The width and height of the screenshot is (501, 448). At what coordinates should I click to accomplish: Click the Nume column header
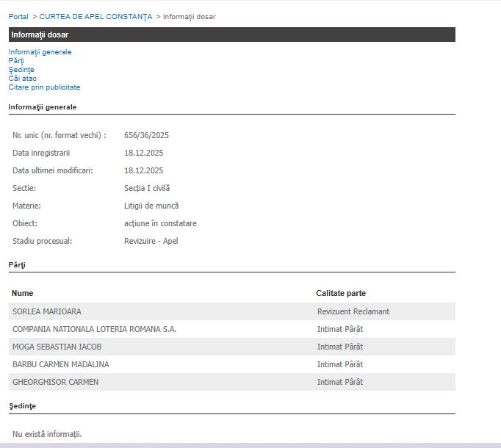[x=23, y=293]
